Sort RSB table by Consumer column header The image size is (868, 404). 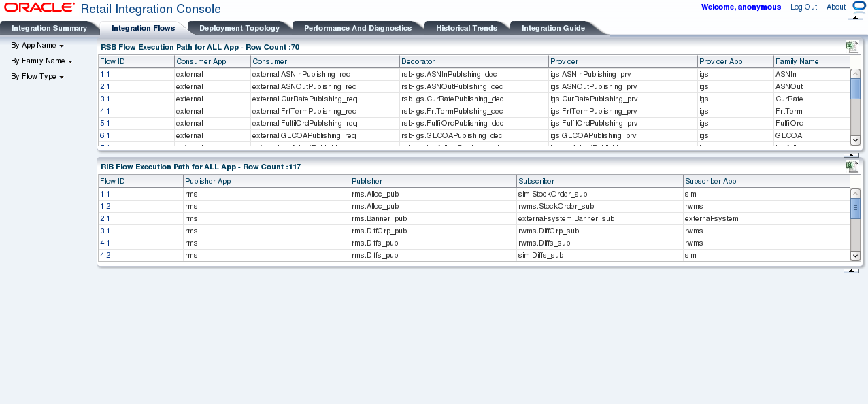(325, 61)
